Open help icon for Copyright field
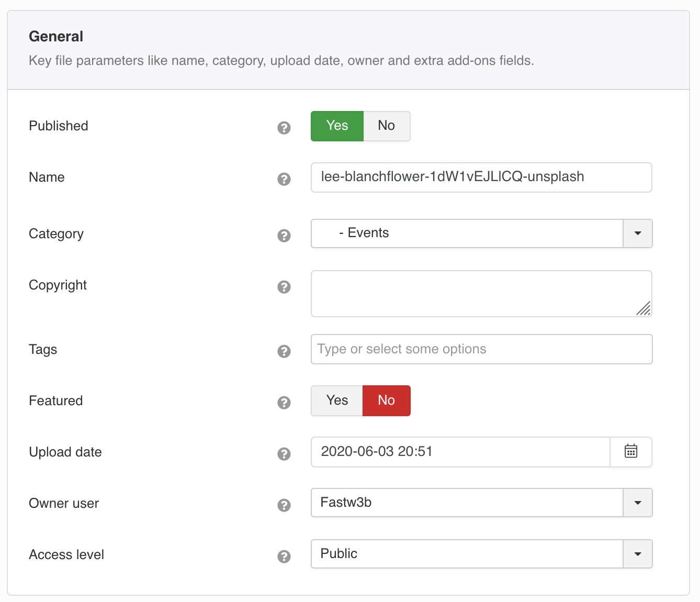 point(284,287)
